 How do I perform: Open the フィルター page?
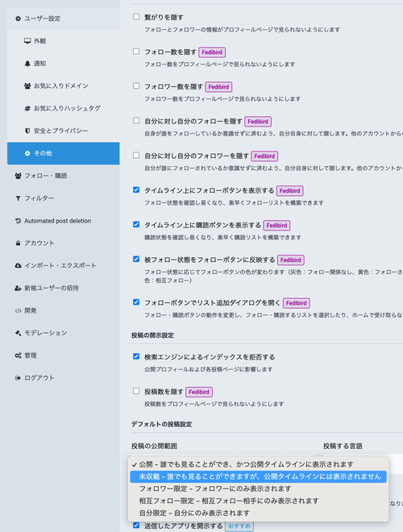[64, 198]
